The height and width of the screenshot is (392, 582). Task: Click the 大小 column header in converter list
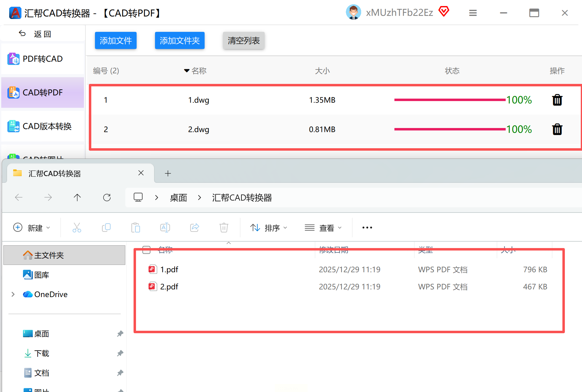322,71
